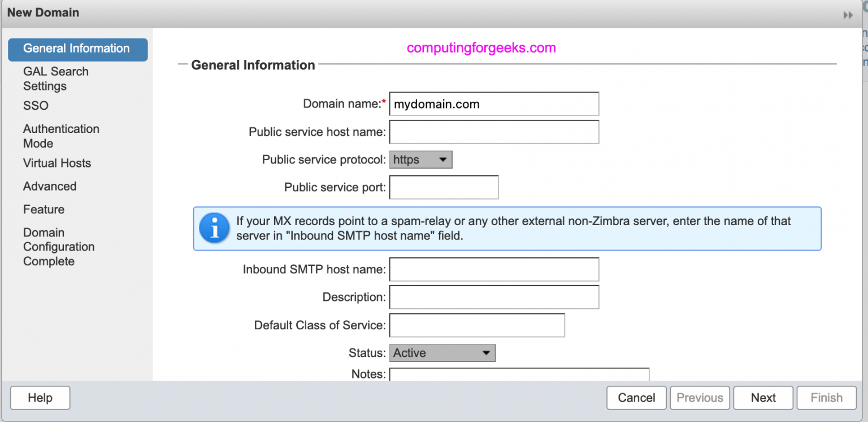Go to Domain Configuration Complete step
Screen dimensions: 868x422
(59, 247)
